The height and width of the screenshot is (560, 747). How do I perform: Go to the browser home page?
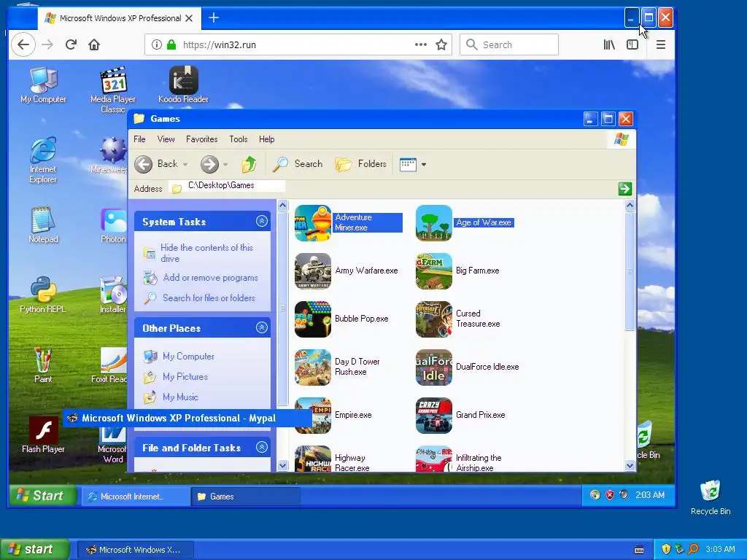coord(94,44)
